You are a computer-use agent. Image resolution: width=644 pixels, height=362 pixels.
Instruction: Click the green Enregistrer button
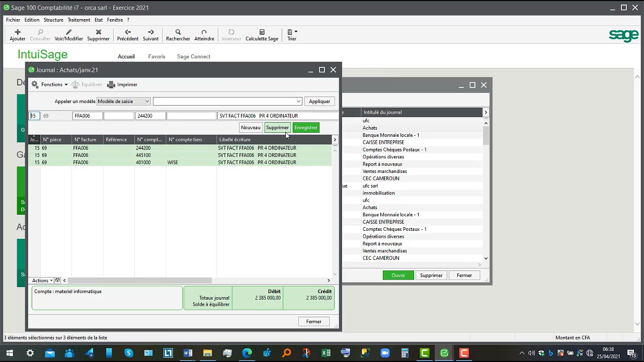(306, 128)
